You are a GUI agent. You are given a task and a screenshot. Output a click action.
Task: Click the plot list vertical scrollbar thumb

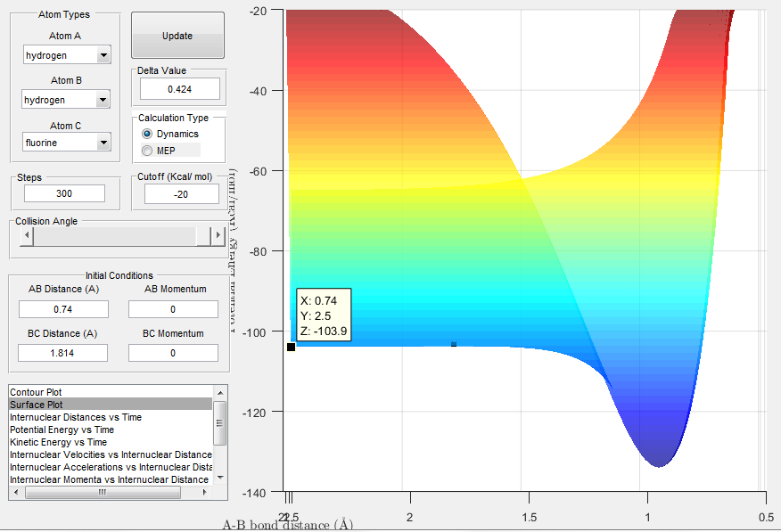point(220,423)
